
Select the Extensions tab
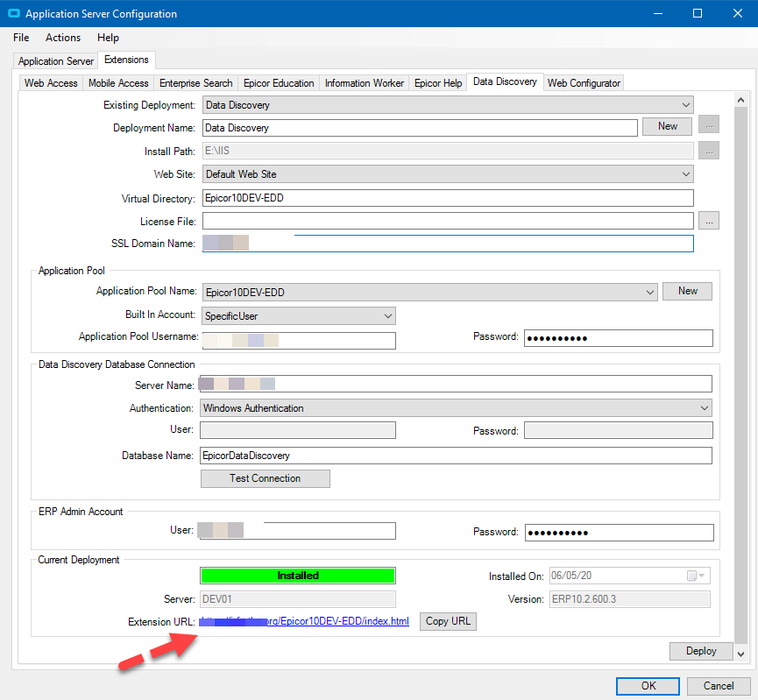click(126, 60)
